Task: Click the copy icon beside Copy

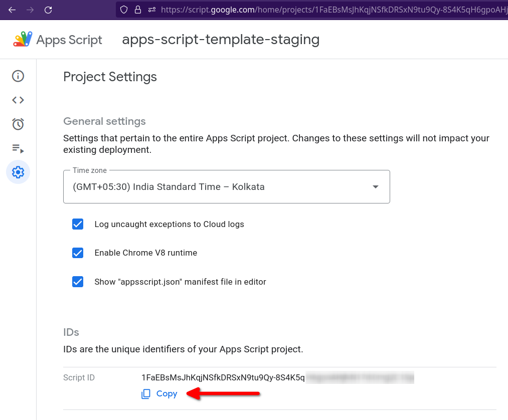Action: coord(146,394)
